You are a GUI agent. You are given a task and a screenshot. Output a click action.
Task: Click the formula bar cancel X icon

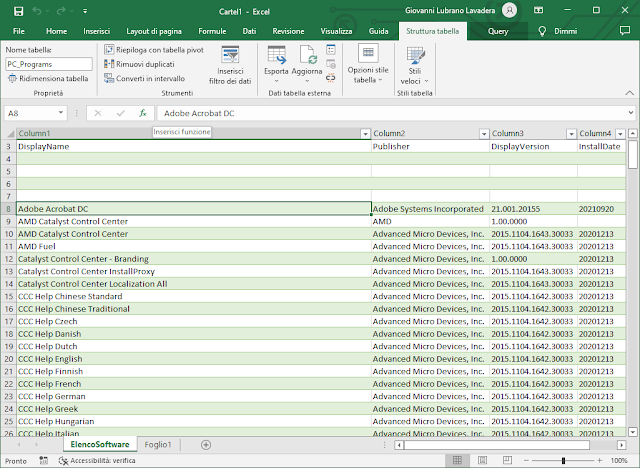[98, 113]
